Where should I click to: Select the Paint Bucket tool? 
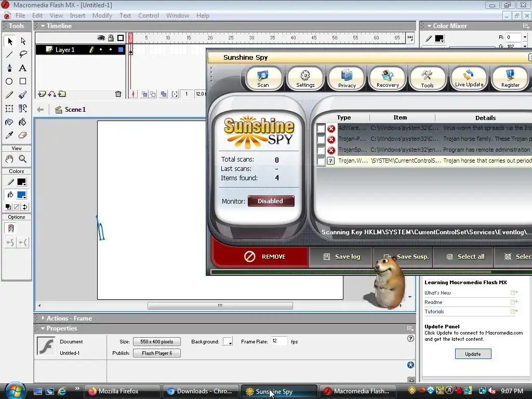[x=23, y=122]
